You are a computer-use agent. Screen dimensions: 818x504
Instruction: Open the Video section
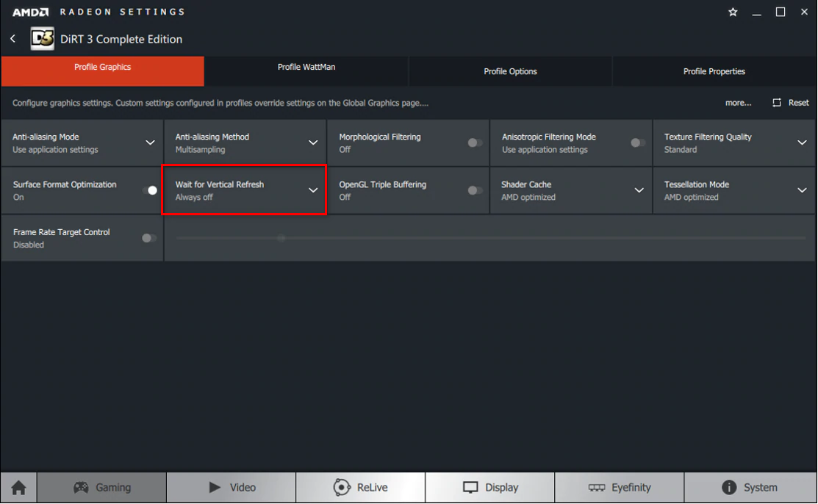pos(231,487)
